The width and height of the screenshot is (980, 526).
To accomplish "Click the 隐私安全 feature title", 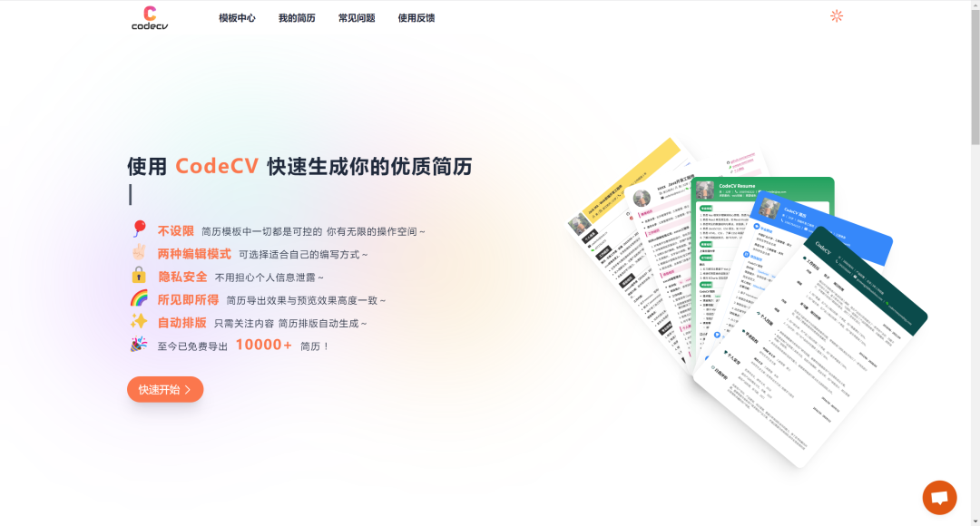I will coord(182,277).
